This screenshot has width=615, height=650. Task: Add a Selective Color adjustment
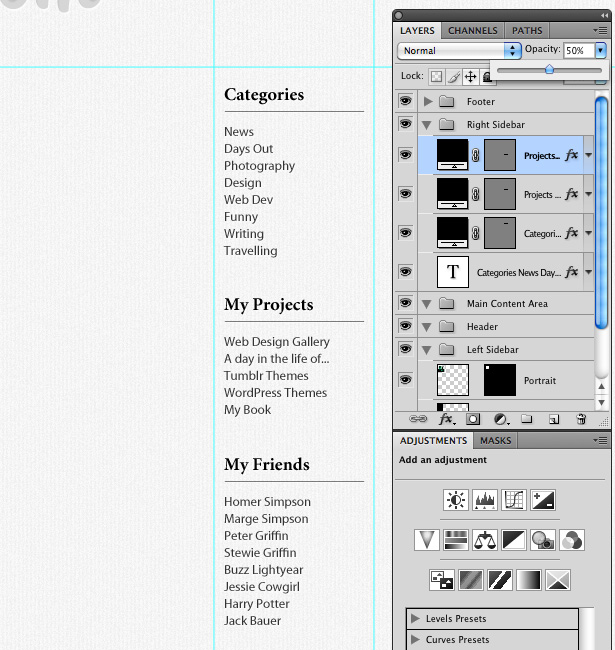tap(558, 580)
